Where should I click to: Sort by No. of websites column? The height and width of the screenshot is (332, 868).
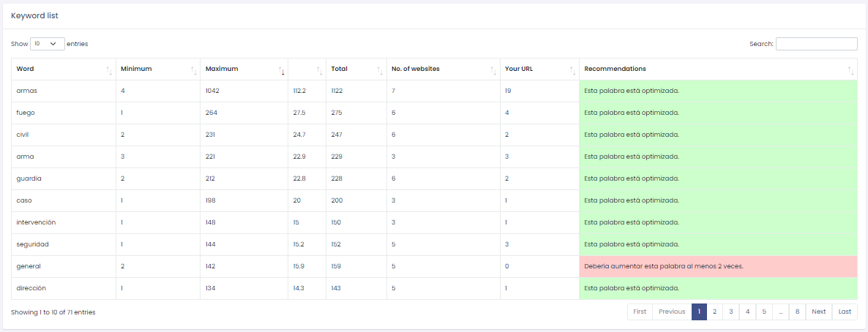[x=493, y=70]
